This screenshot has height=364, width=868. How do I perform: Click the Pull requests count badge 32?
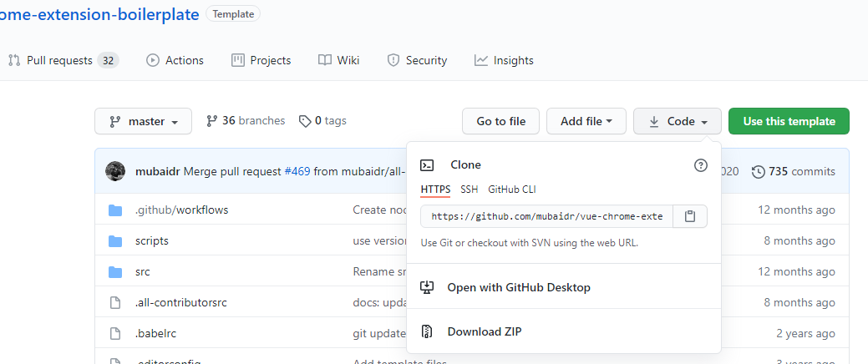[x=108, y=60]
